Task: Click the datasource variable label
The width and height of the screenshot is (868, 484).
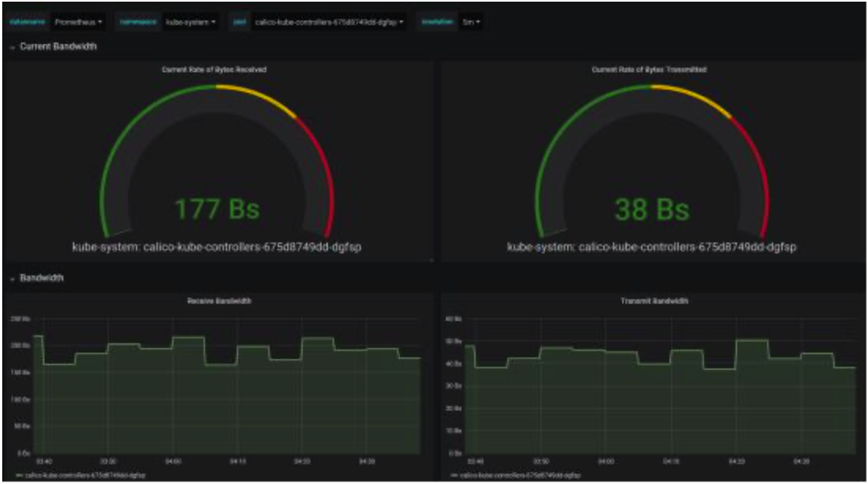Action: (27, 22)
